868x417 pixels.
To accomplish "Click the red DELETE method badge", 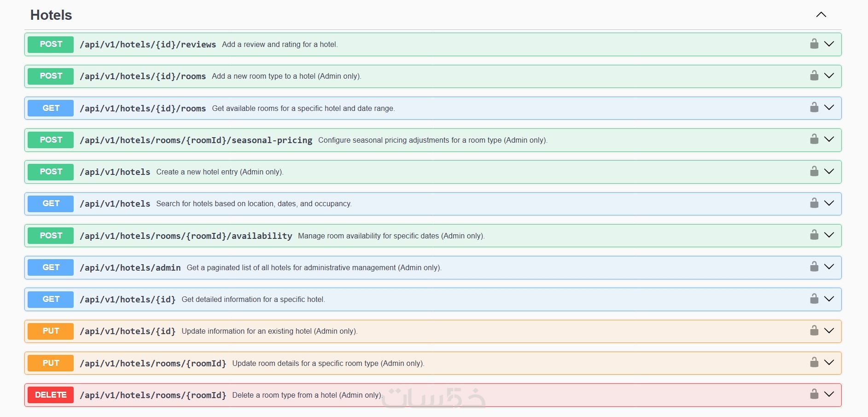I will pos(51,395).
